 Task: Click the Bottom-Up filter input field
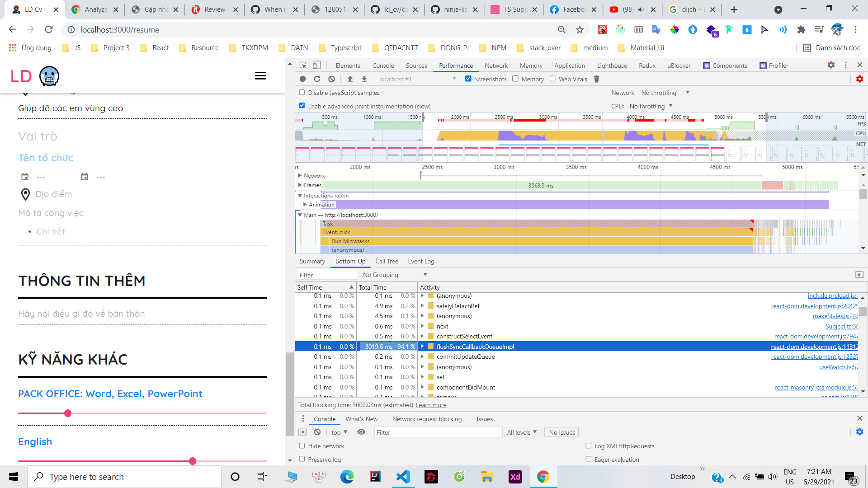click(326, 275)
